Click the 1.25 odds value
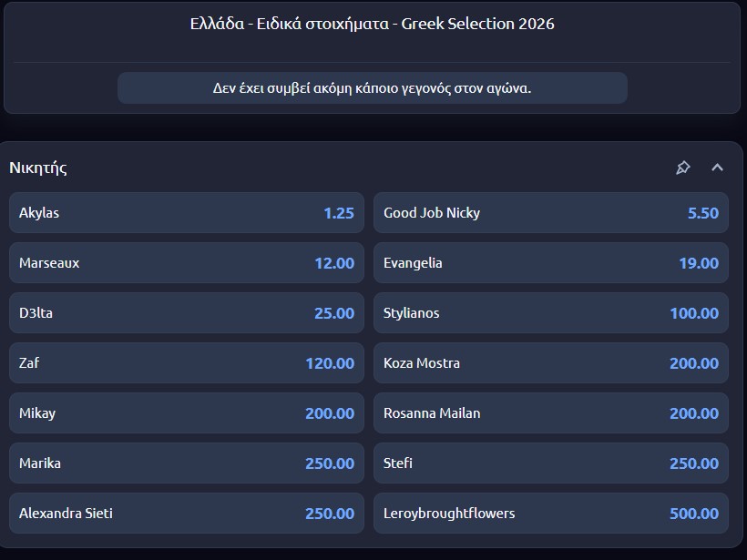Image resolution: width=747 pixels, height=560 pixels. (338, 213)
